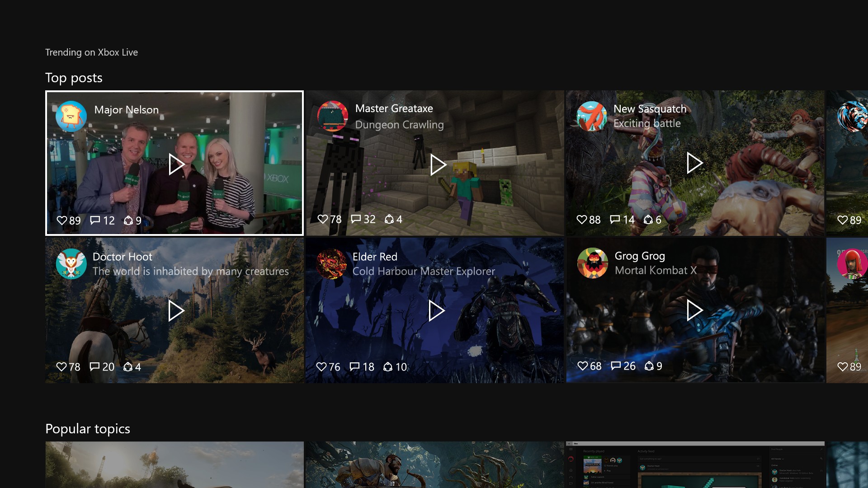Like the partially visible top-right post
868x488 pixels.
tap(842, 220)
